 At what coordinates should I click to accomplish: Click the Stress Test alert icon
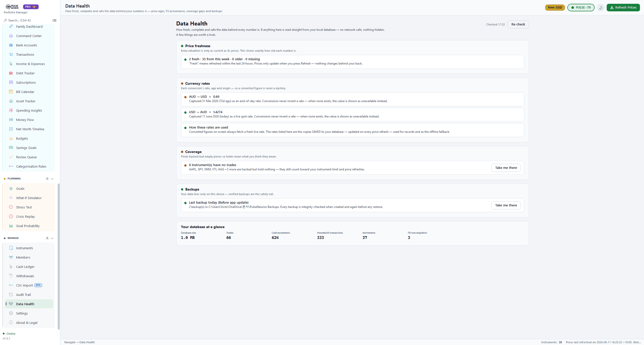tap(11, 207)
